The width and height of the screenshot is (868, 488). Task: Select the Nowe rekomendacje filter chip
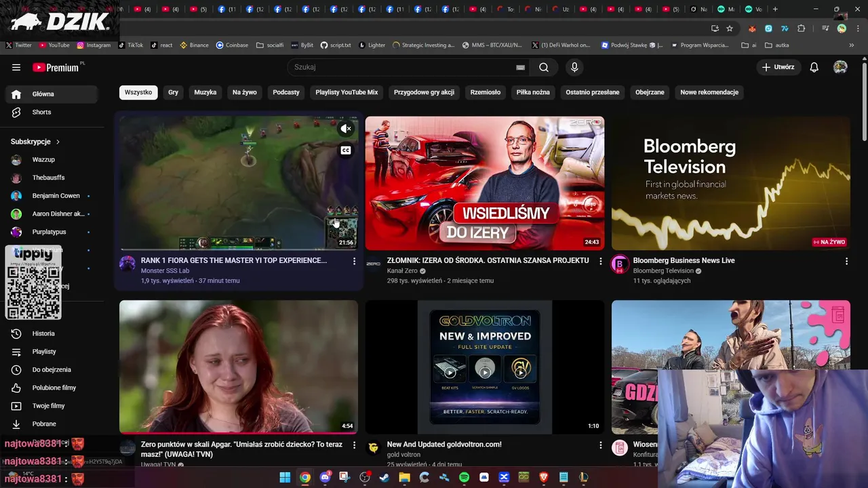(709, 92)
